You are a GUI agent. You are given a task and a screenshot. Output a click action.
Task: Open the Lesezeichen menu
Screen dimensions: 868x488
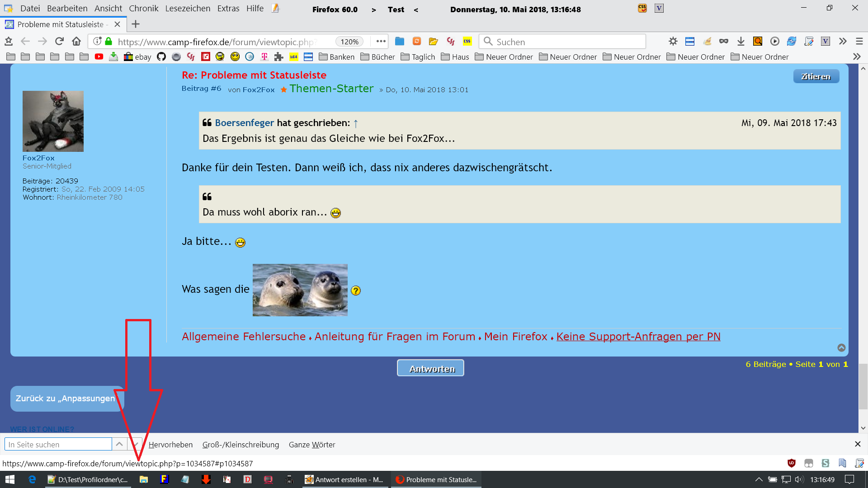(188, 9)
